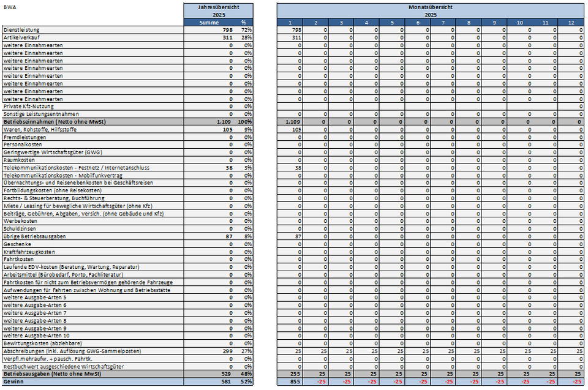
Task: Select the 28% cell for Artikelverkauf
Action: [246, 37]
